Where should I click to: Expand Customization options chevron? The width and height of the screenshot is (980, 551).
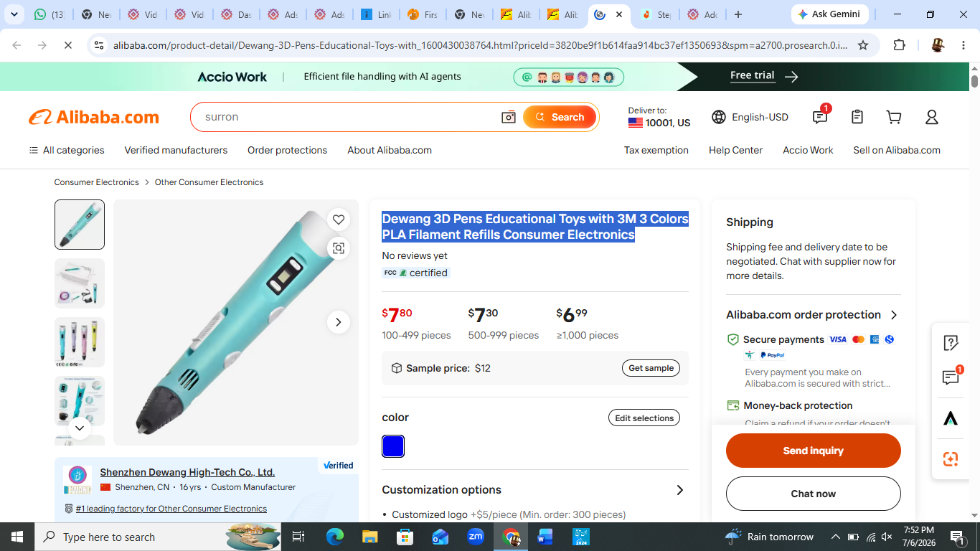[x=679, y=490]
